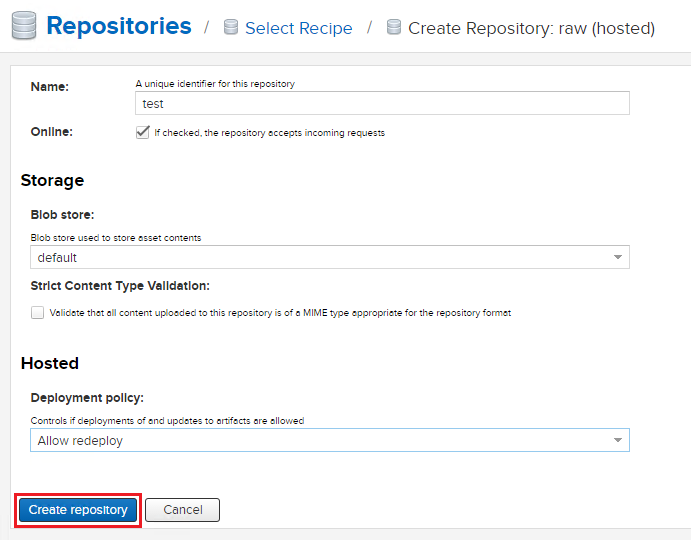
Task: Click 'Blob store used to store asset contents' hint
Action: (x=116, y=238)
